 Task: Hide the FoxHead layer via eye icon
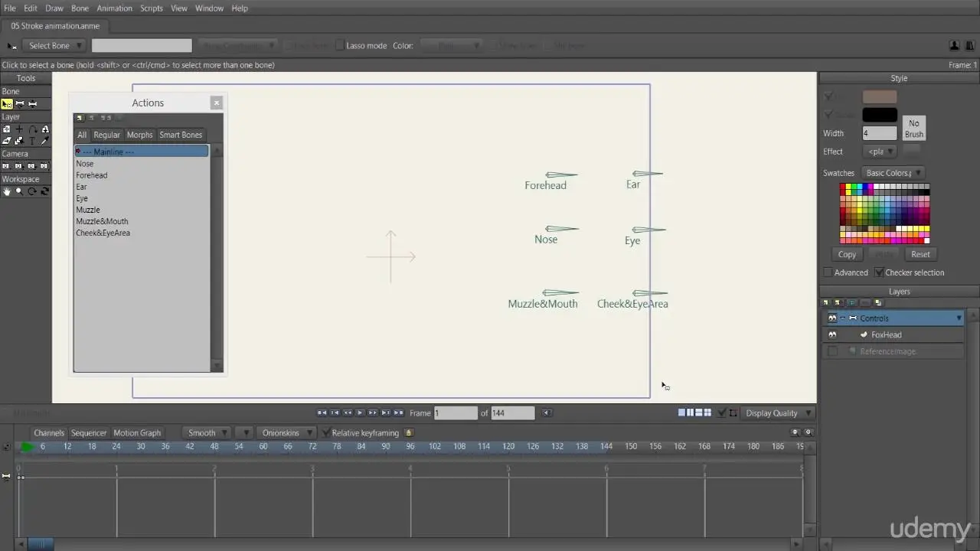coord(832,335)
